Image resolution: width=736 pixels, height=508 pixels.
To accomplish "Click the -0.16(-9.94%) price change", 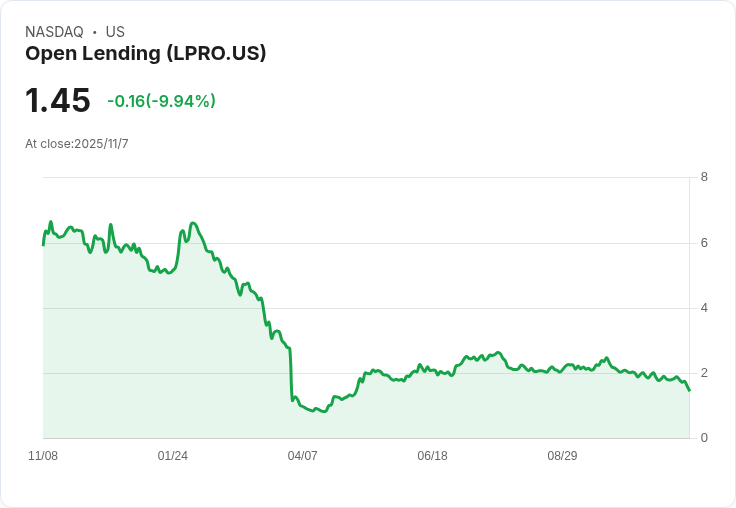I will coord(161,101).
